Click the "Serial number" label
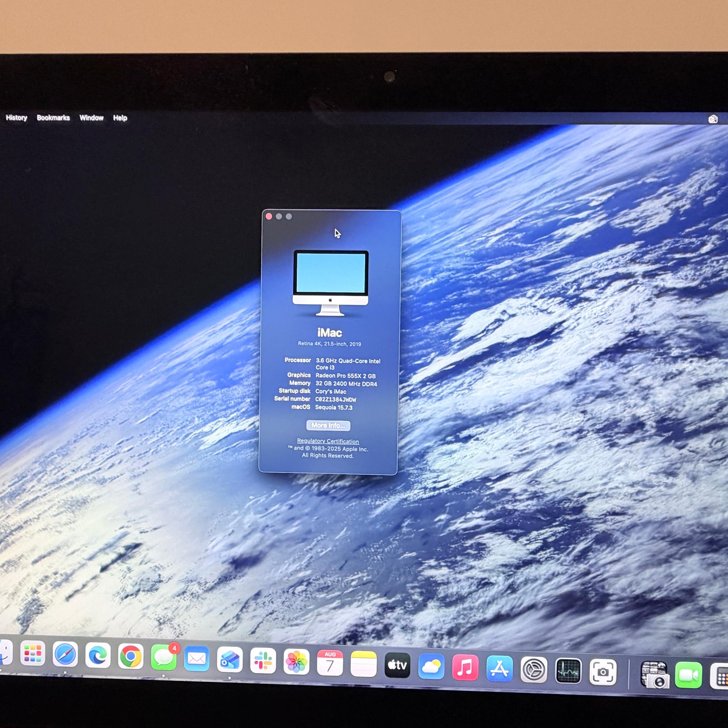The image size is (728, 728). pyautogui.click(x=292, y=399)
